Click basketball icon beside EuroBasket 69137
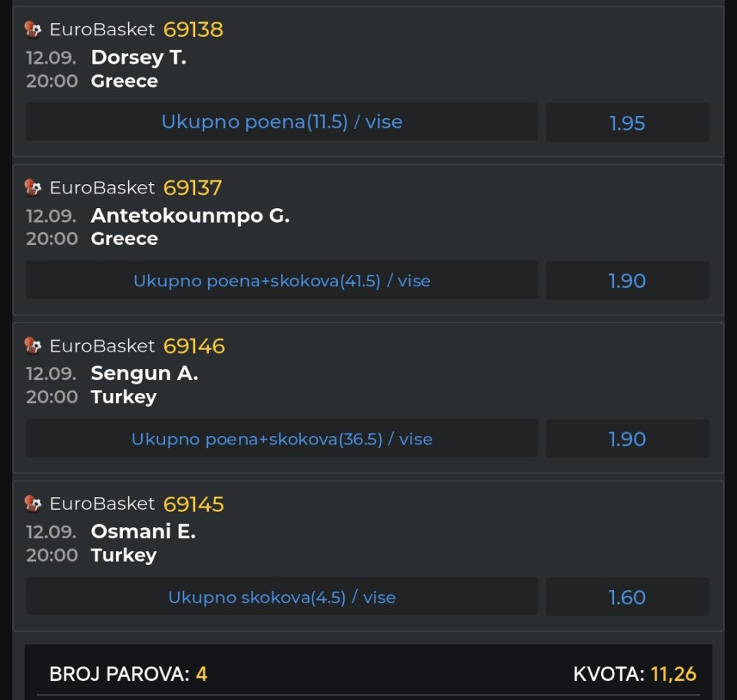The image size is (737, 700). pyautogui.click(x=33, y=187)
